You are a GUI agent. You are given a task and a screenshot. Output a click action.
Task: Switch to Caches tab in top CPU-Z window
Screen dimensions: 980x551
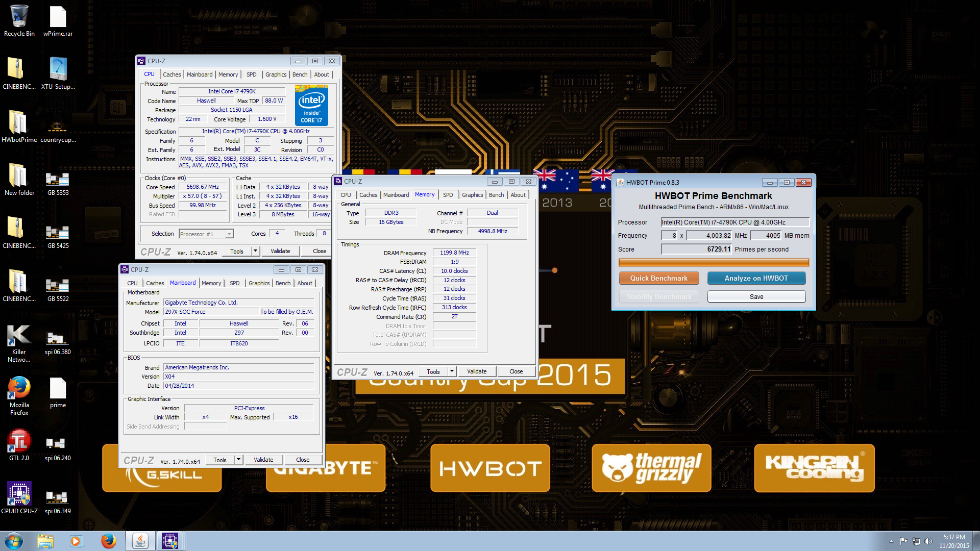[x=172, y=74]
